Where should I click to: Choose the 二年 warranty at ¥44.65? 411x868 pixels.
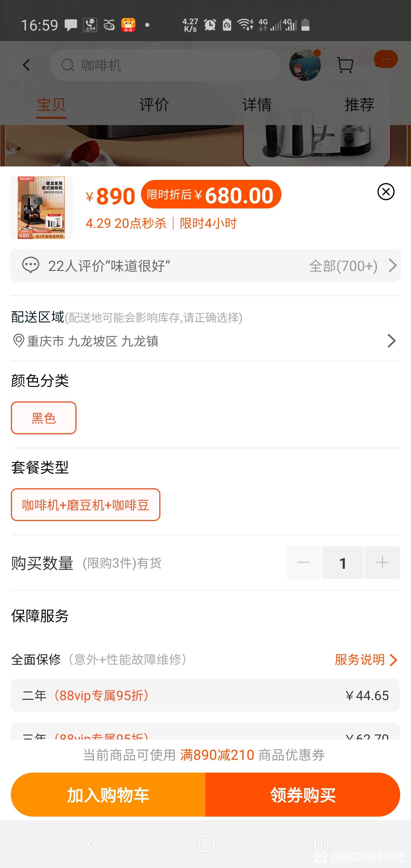pos(205,695)
